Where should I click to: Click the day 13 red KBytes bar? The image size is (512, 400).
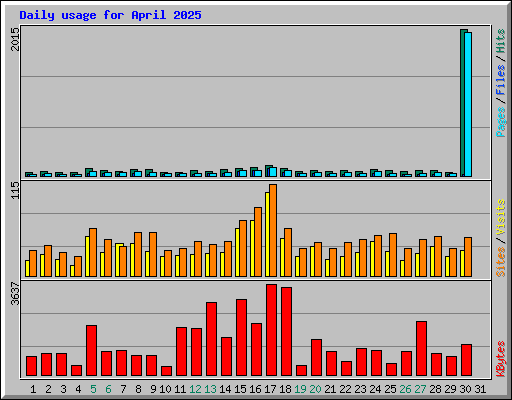coord(211,339)
